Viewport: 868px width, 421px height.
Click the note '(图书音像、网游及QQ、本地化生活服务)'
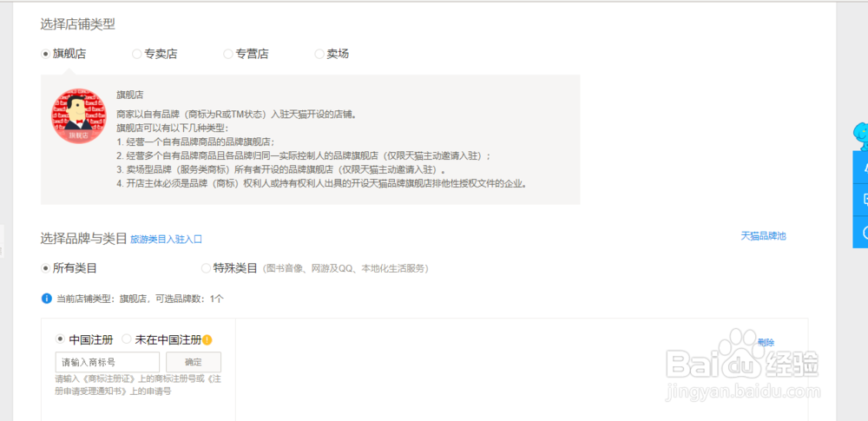(x=345, y=269)
